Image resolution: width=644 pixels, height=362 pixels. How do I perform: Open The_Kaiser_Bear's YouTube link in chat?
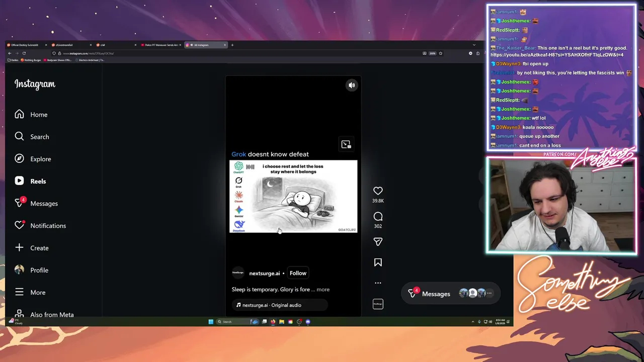(x=557, y=55)
